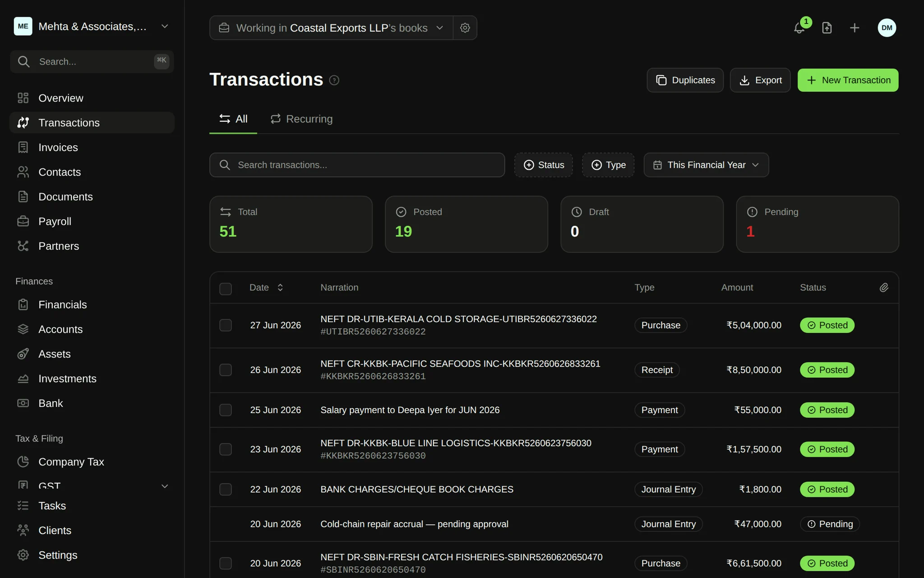Click the ME organization logo
Screen dimensions: 924x578
coord(23,26)
